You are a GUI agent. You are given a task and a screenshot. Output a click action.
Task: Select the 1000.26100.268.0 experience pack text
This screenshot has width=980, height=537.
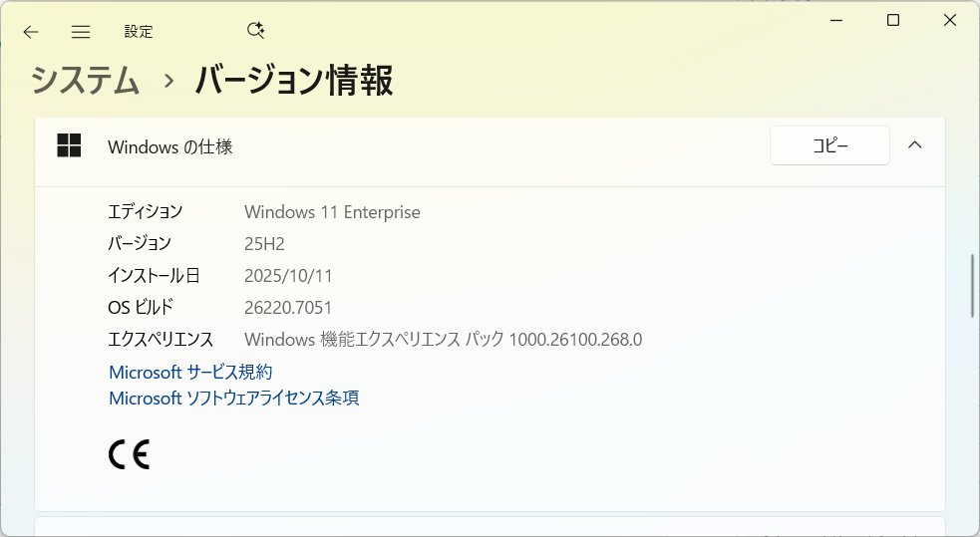(575, 339)
